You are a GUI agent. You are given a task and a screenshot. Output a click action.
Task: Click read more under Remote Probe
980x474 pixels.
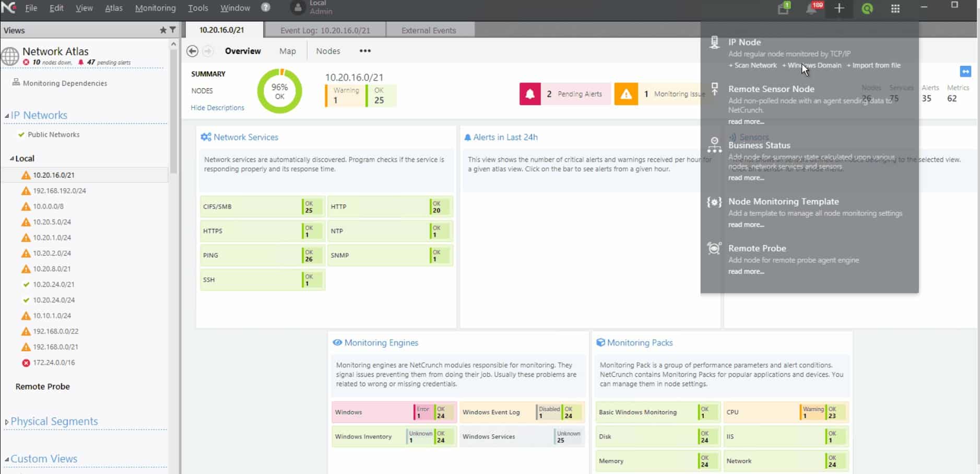click(746, 272)
